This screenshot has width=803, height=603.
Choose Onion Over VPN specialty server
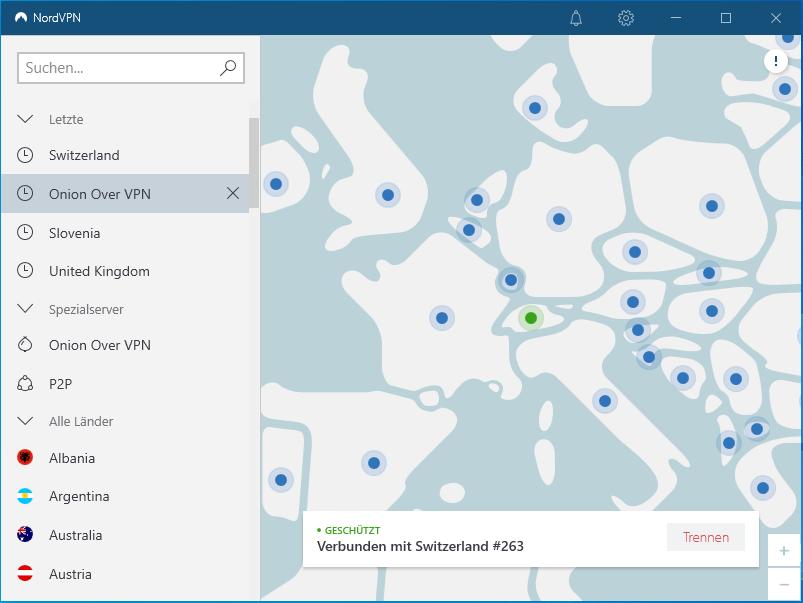coord(125,345)
